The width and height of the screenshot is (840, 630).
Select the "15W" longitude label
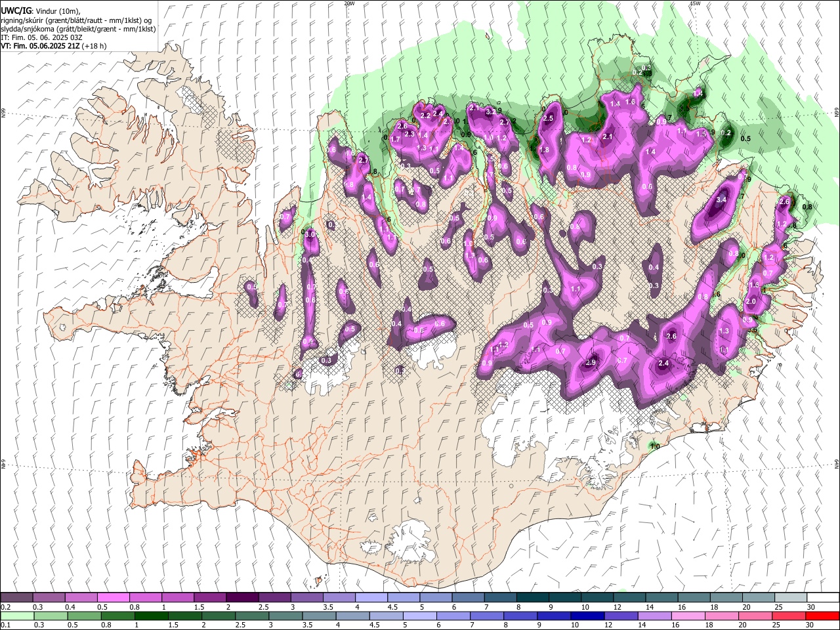point(695,3)
